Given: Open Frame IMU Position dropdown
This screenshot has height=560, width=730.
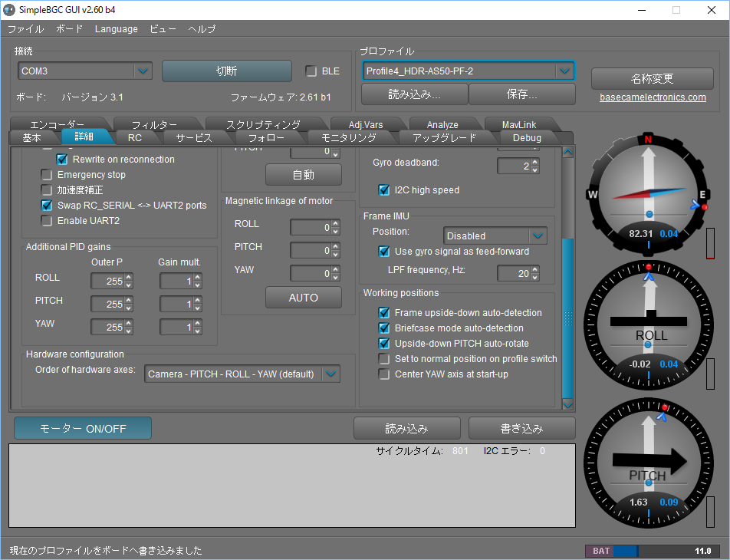Looking at the screenshot, I should [495, 236].
